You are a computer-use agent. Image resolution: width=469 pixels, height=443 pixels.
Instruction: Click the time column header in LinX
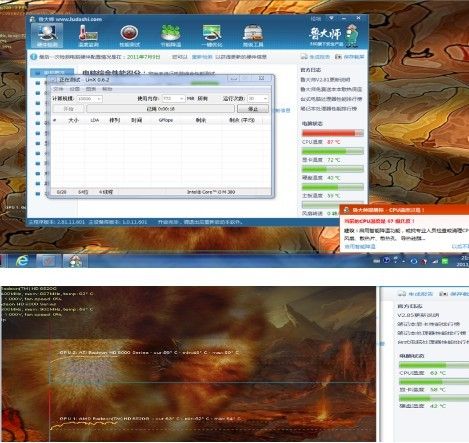coord(137,120)
